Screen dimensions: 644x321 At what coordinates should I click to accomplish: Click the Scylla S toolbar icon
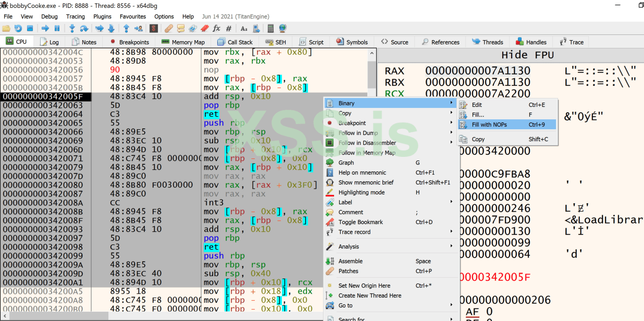pyautogui.click(x=154, y=28)
